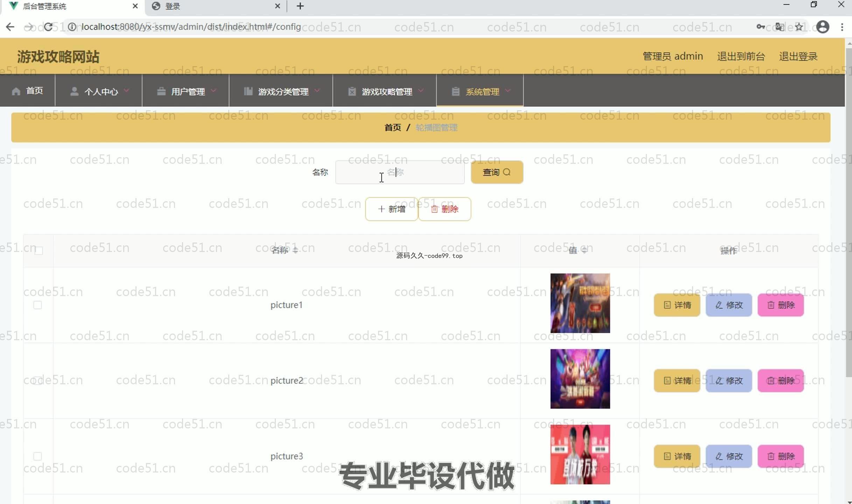Open a new browser tab
This screenshot has height=504, width=852.
tap(300, 6)
